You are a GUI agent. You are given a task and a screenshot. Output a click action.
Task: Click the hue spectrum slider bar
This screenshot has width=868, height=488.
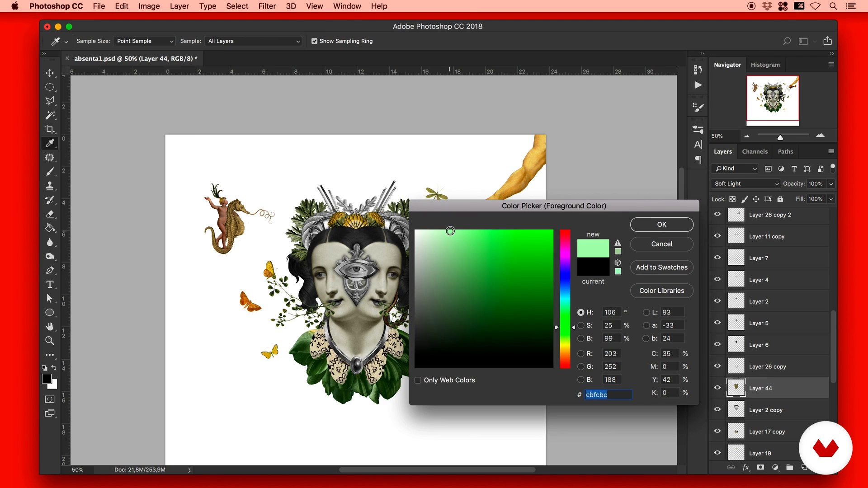click(565, 299)
